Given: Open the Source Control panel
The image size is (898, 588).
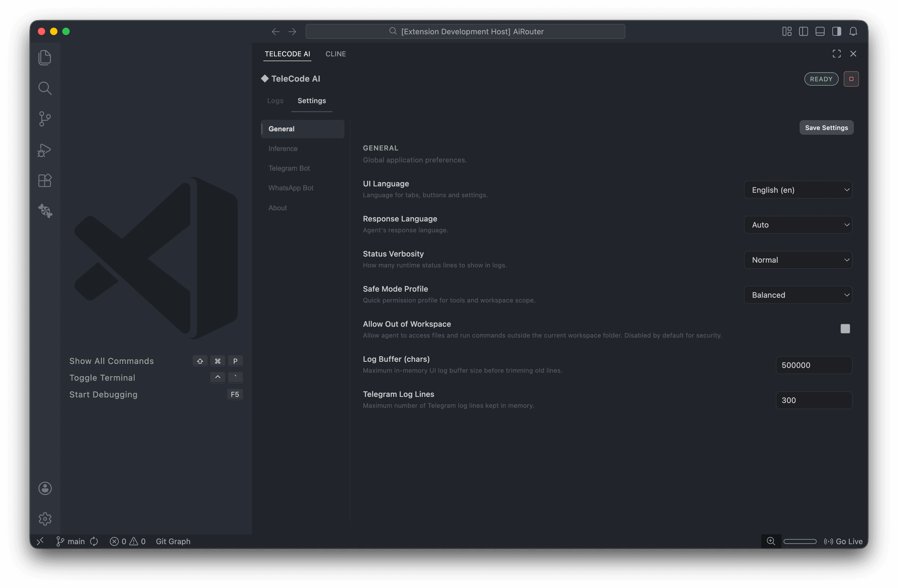Looking at the screenshot, I should tap(45, 119).
